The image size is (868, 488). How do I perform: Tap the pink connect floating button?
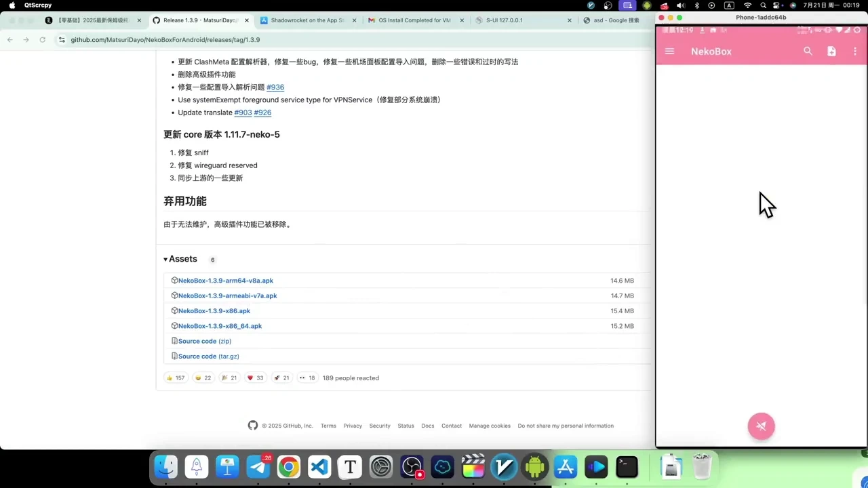761,426
